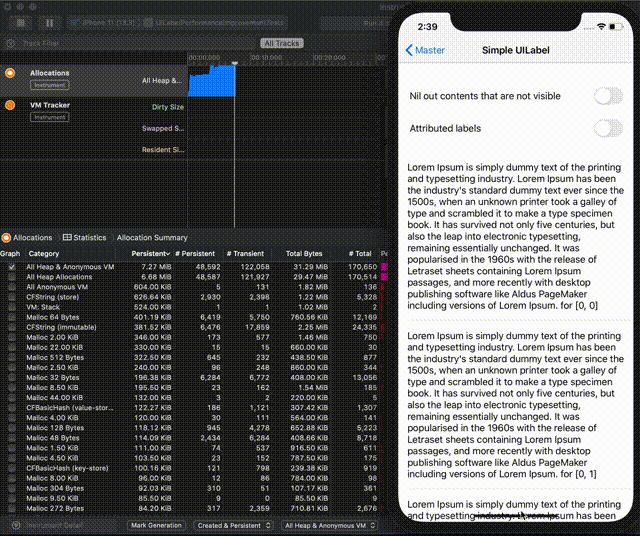Image resolution: width=640 pixels, height=536 pixels.
Task: Click the Dirty Size graph label
Action: (168, 107)
